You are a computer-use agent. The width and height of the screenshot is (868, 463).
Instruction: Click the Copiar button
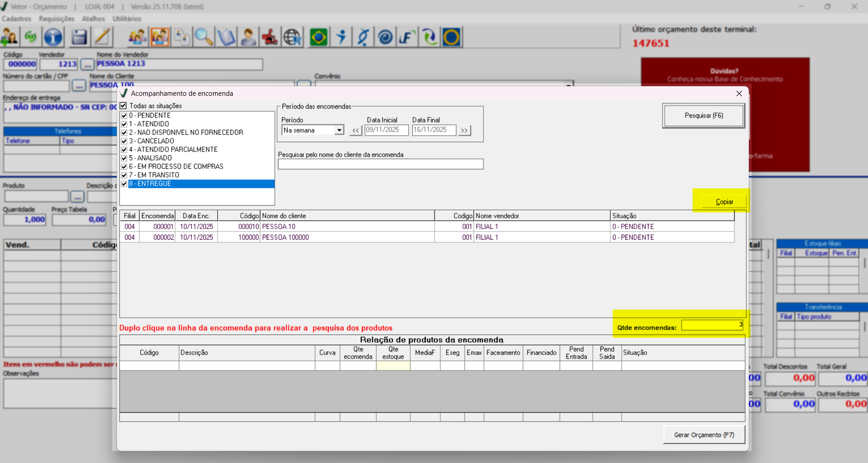coord(724,202)
